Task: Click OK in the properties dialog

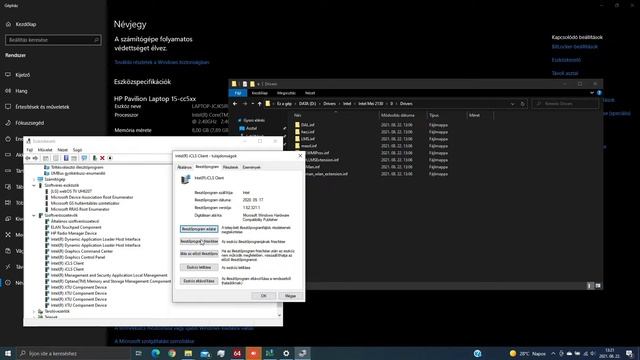Action: [264, 296]
